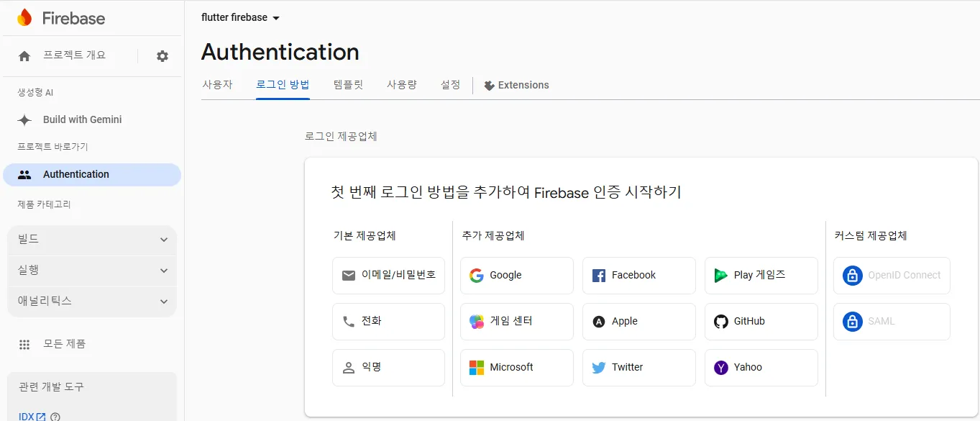Click the phone handset icon
The height and width of the screenshot is (421, 980).
[x=349, y=322]
